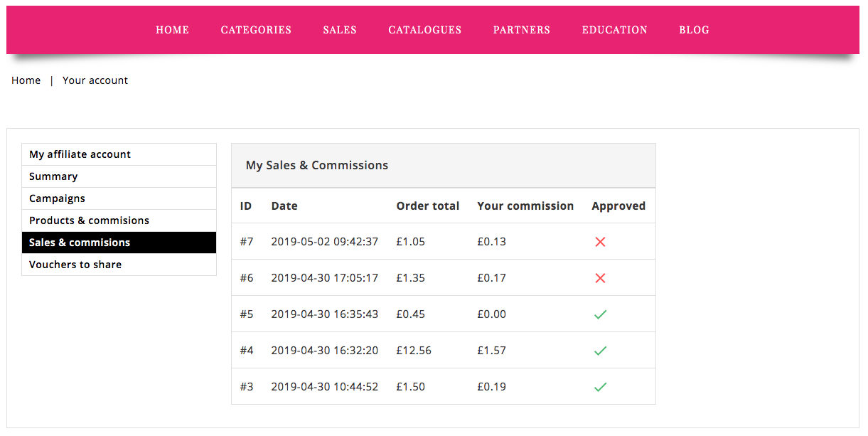Click red X icon for order #7
This screenshot has height=436, width=868.
click(x=600, y=242)
